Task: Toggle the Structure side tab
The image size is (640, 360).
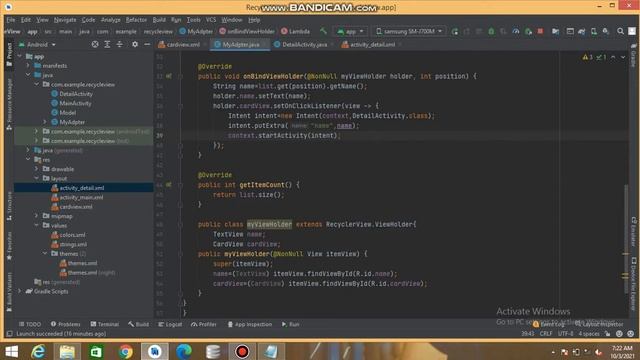Action: pos(9,206)
